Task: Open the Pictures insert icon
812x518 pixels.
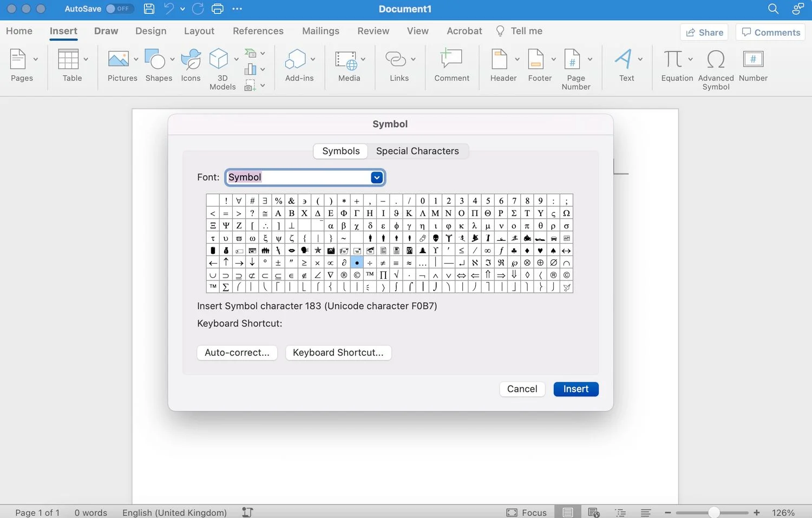Action: click(x=118, y=59)
